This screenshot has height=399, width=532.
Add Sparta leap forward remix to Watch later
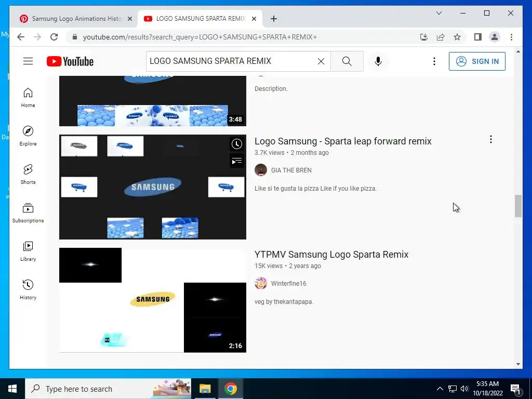coord(237,144)
